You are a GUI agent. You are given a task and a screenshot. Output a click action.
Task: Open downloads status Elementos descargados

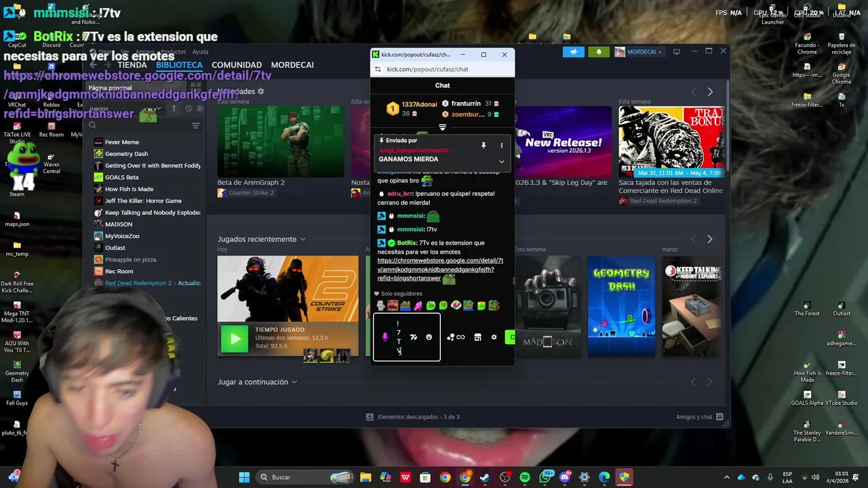point(412,417)
